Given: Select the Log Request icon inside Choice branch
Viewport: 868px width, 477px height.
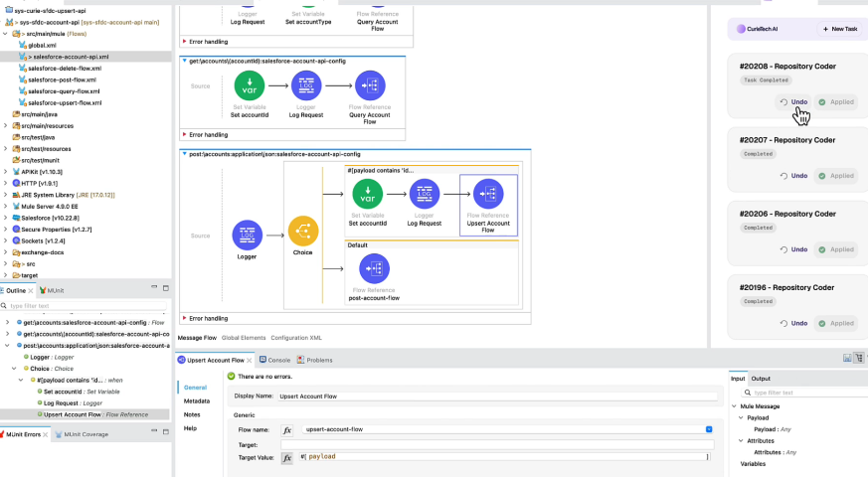Looking at the screenshot, I should pyautogui.click(x=425, y=194).
